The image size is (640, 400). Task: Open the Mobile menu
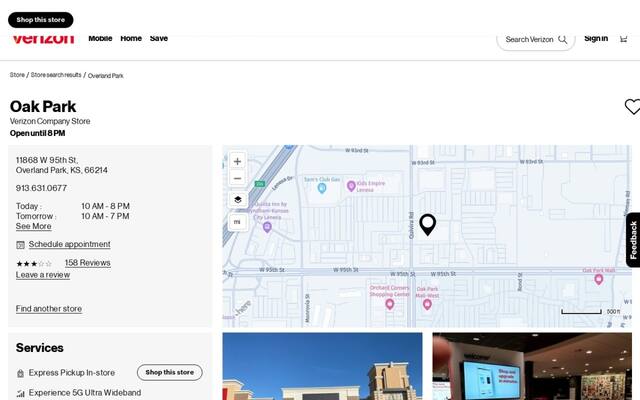100,38
